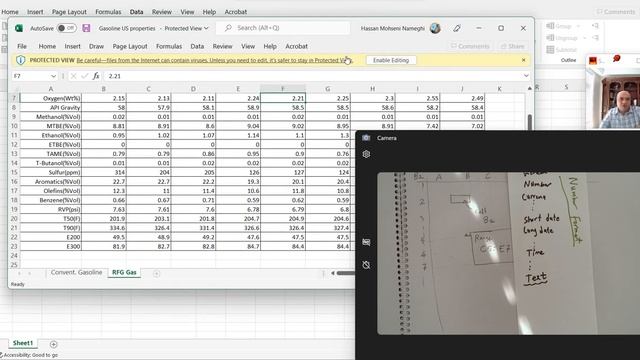640x360 pixels.
Task: Add new sheet beside Sheet1
Action: [53, 344]
